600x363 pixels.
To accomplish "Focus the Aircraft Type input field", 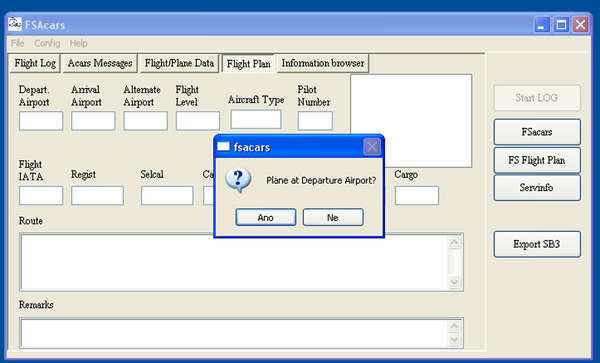I will [256, 119].
